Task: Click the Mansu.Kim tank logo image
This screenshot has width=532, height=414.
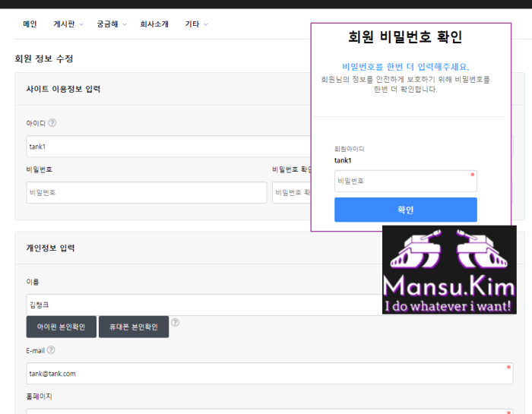Action: 449,270
